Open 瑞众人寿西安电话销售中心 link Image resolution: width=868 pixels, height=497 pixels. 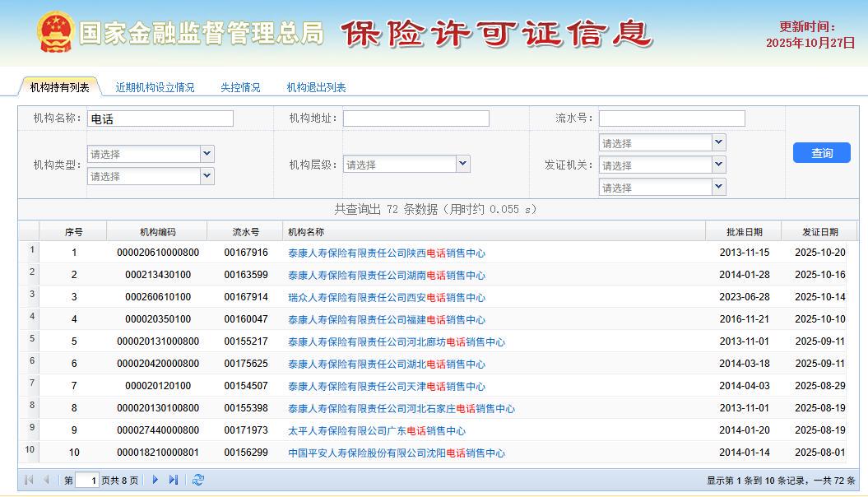click(x=386, y=298)
